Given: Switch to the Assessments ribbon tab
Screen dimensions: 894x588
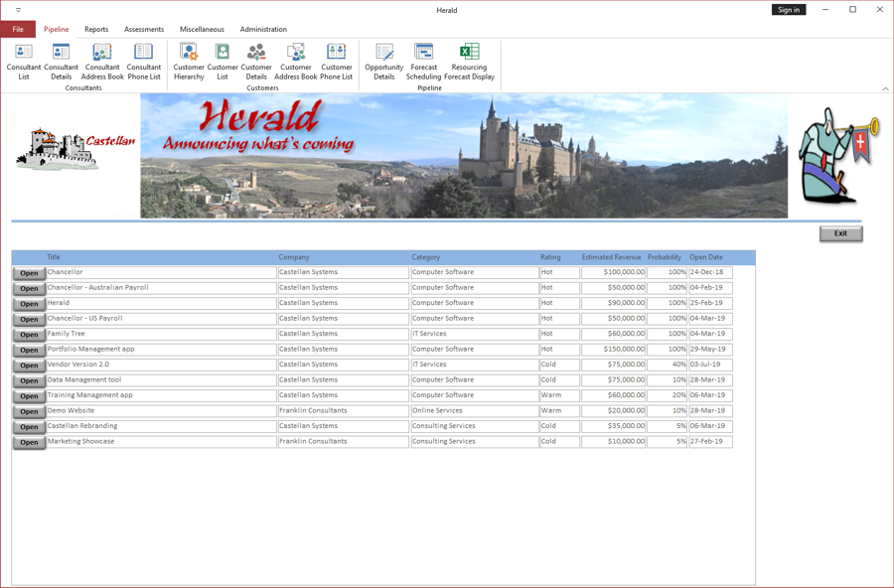Looking at the screenshot, I should (144, 29).
